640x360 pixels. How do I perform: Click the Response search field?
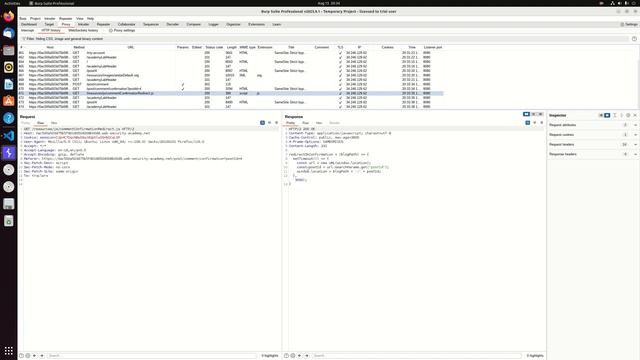click(417, 356)
